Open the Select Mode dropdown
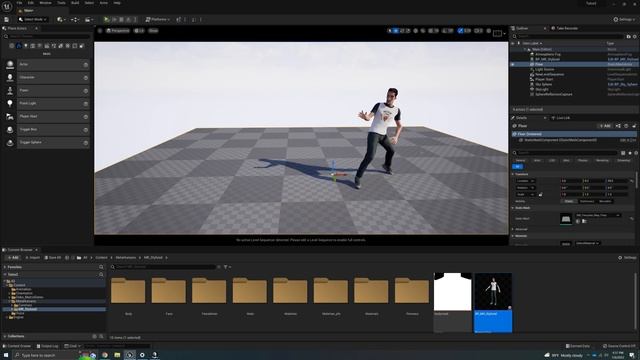This screenshot has width=640, height=360. (x=33, y=19)
